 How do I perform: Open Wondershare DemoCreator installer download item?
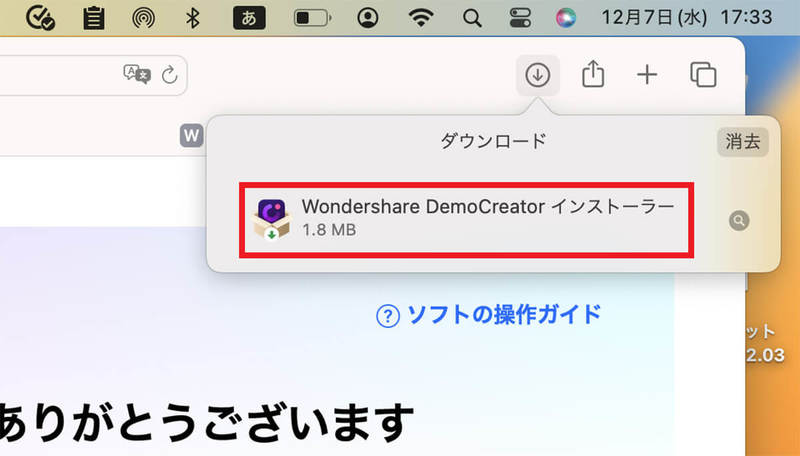(x=466, y=219)
